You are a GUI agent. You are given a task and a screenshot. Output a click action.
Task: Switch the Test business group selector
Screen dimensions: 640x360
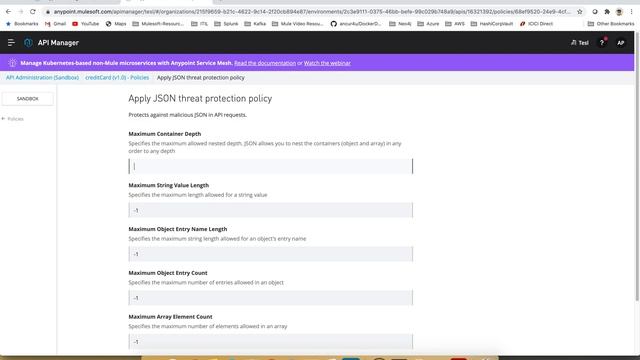[x=580, y=42]
